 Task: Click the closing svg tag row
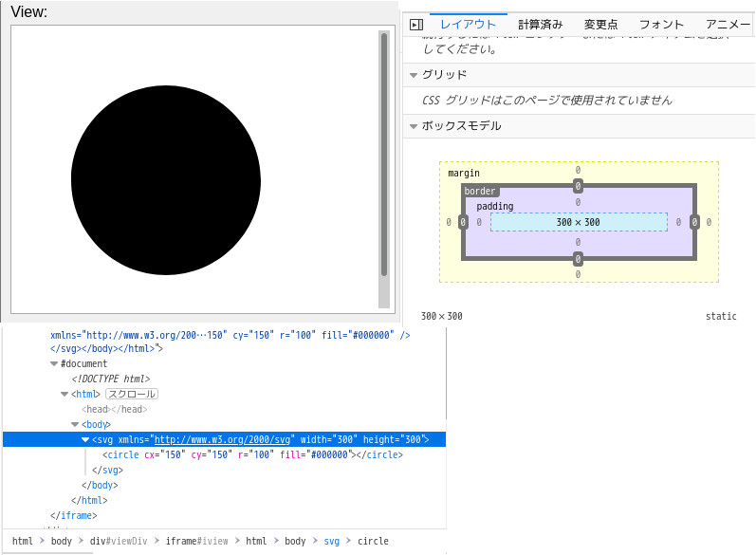pos(107,471)
